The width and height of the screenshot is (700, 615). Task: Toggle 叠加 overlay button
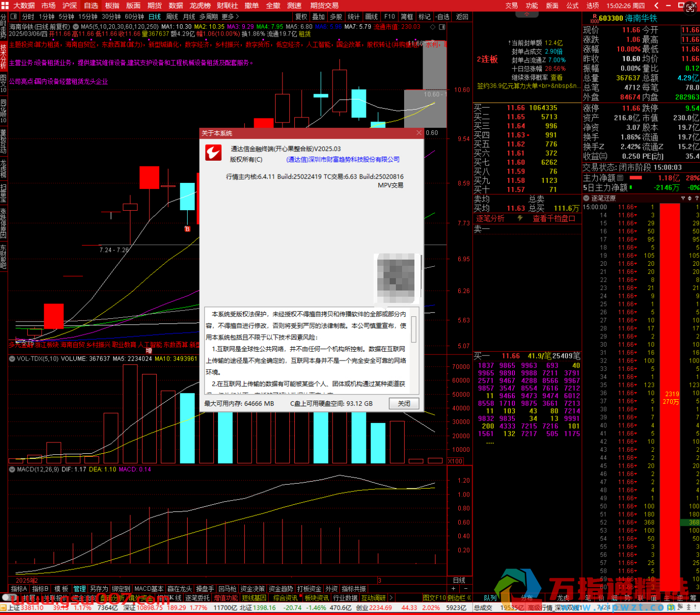tap(319, 17)
